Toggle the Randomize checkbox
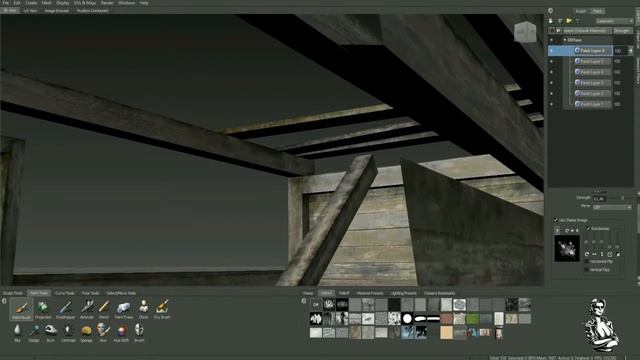The width and height of the screenshot is (640, 360). (588, 229)
